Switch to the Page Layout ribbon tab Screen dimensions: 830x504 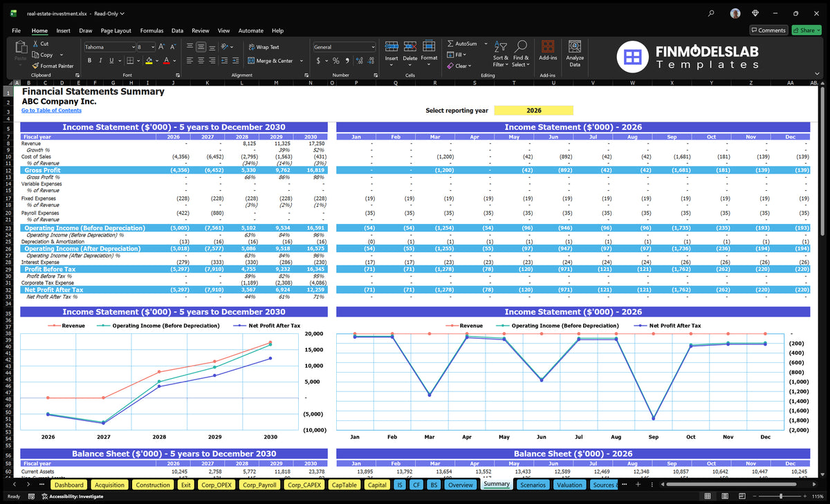tap(116, 30)
